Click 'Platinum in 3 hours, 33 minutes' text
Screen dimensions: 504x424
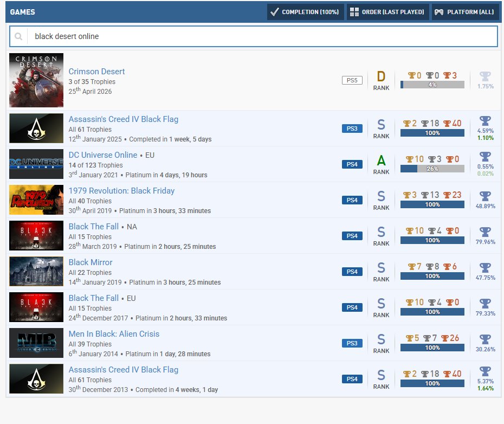point(165,211)
